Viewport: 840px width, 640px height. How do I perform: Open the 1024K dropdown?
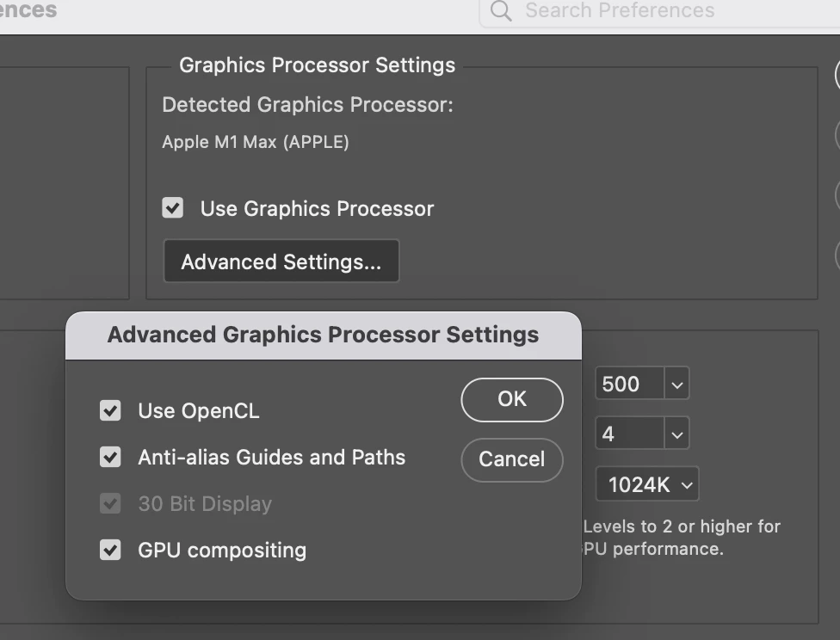[647, 484]
